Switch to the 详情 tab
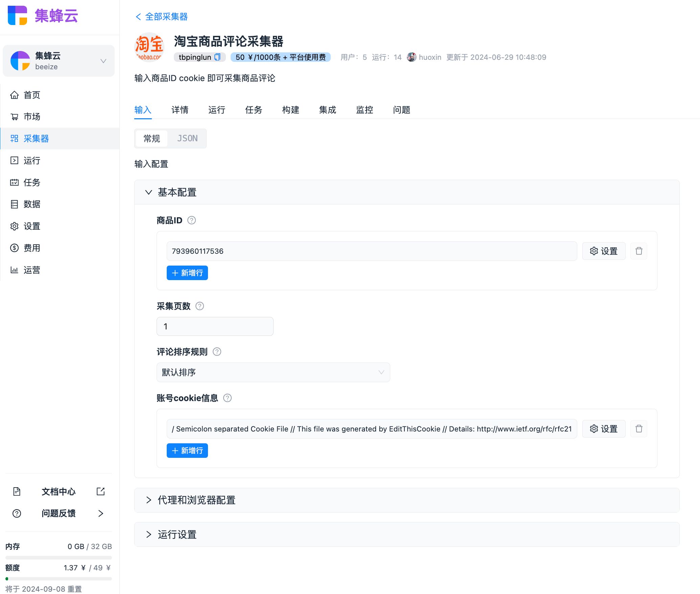Image resolution: width=700 pixels, height=594 pixels. 180,110
